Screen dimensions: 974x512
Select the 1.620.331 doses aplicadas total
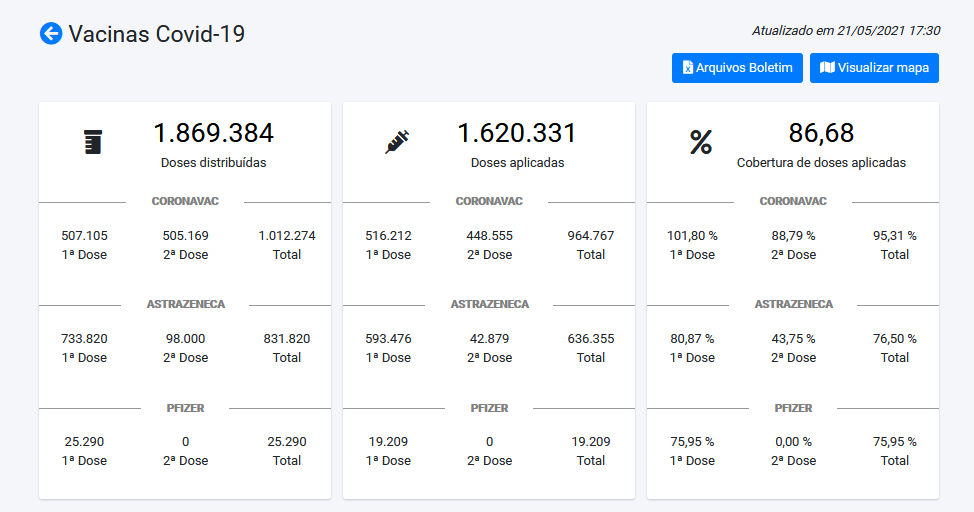click(x=517, y=133)
